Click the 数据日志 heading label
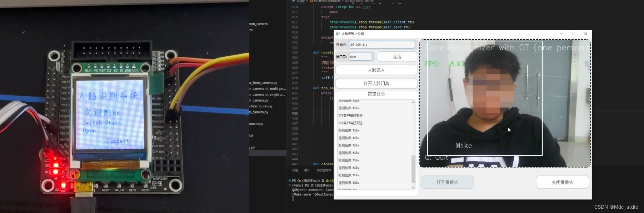The image size is (644, 213). (x=376, y=93)
